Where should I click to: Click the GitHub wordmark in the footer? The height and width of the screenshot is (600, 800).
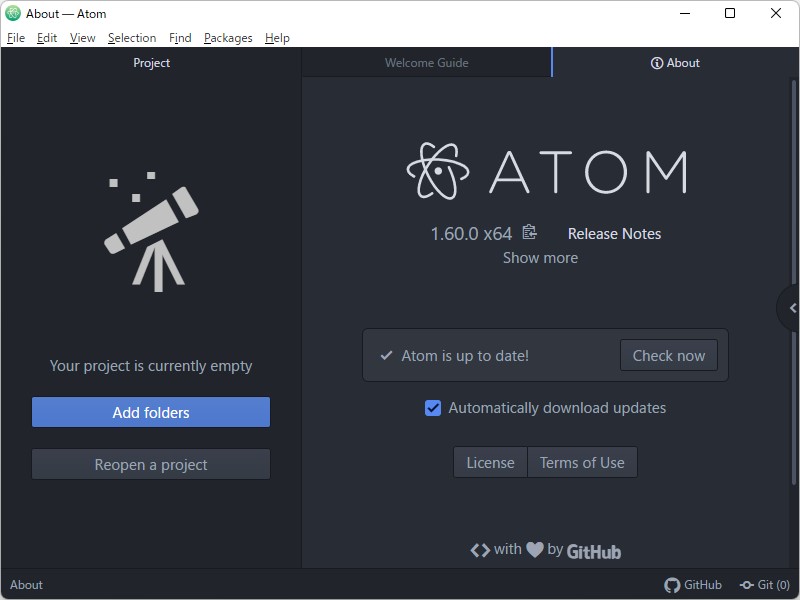point(593,550)
